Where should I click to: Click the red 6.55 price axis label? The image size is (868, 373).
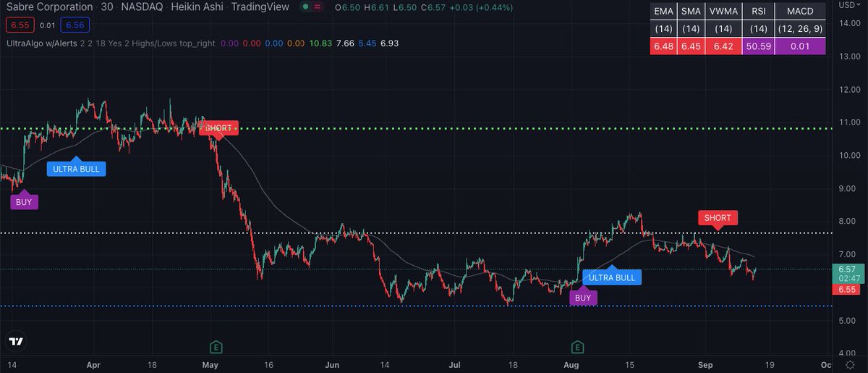[847, 290]
